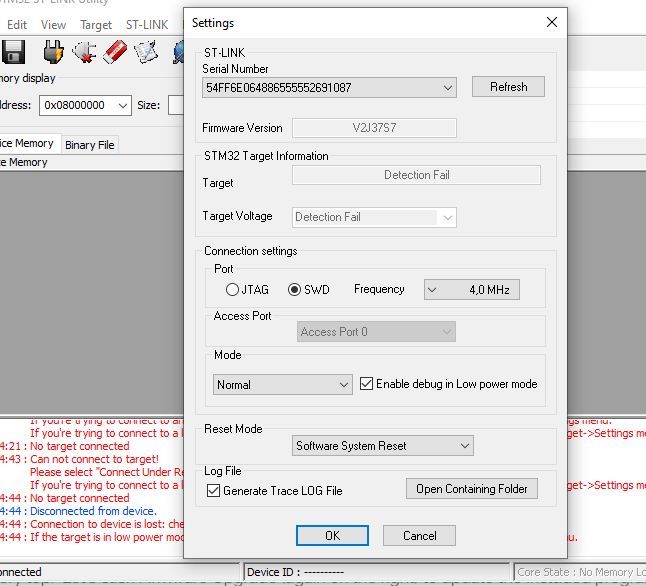Click 'Core State : No Memory' status entry

tap(581, 572)
